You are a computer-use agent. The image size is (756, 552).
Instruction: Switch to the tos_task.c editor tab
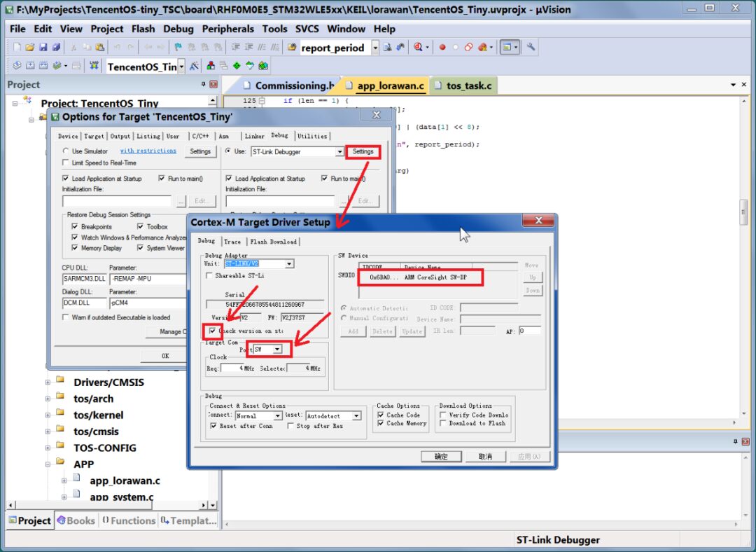tap(464, 86)
